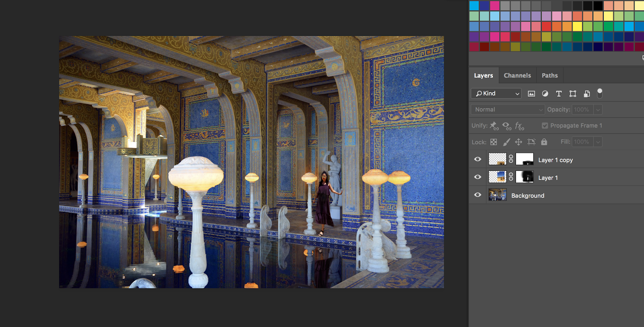Open the Fill slider arrow
644x327 pixels.
pyautogui.click(x=598, y=142)
